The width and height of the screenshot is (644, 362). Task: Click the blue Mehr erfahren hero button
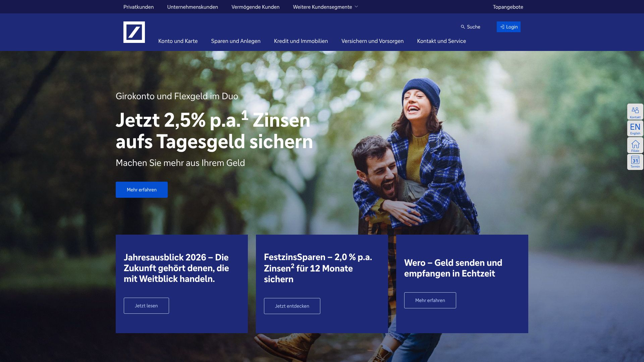(x=142, y=190)
